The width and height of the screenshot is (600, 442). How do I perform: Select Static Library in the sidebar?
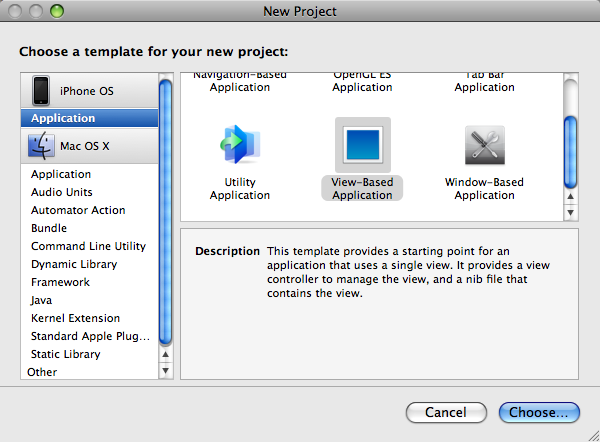tap(66, 354)
